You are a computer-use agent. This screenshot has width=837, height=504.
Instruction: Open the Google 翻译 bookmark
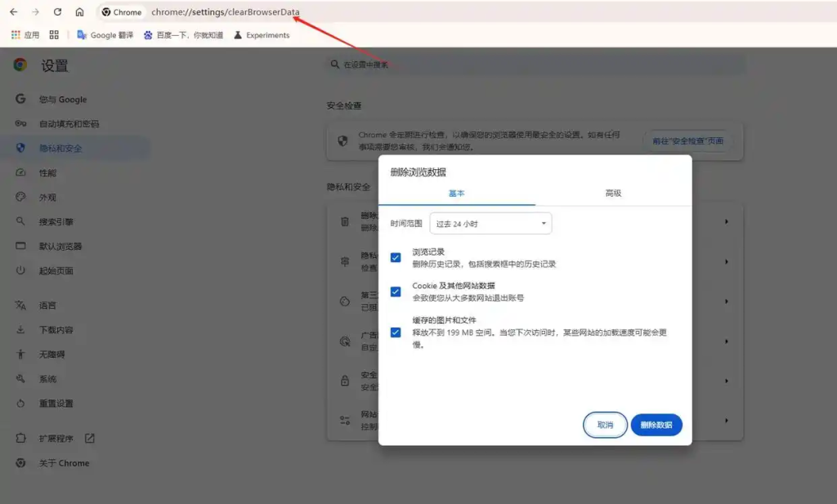coord(105,35)
